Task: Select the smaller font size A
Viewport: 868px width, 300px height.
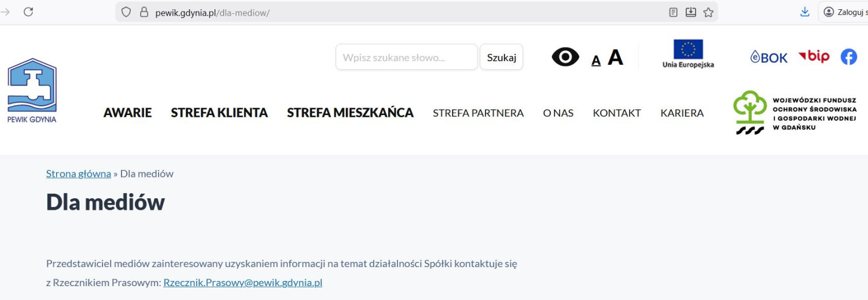Action: pos(596,60)
